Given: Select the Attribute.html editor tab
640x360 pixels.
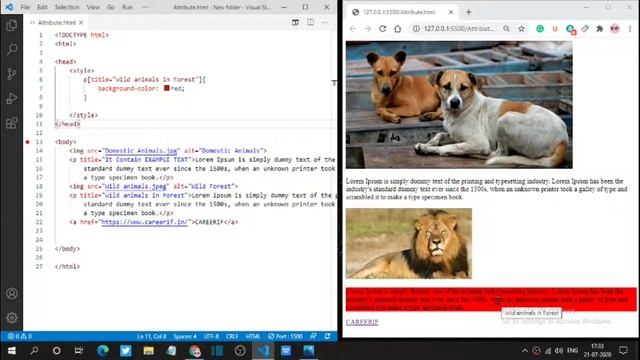Looking at the screenshot, I should pyautogui.click(x=56, y=22).
